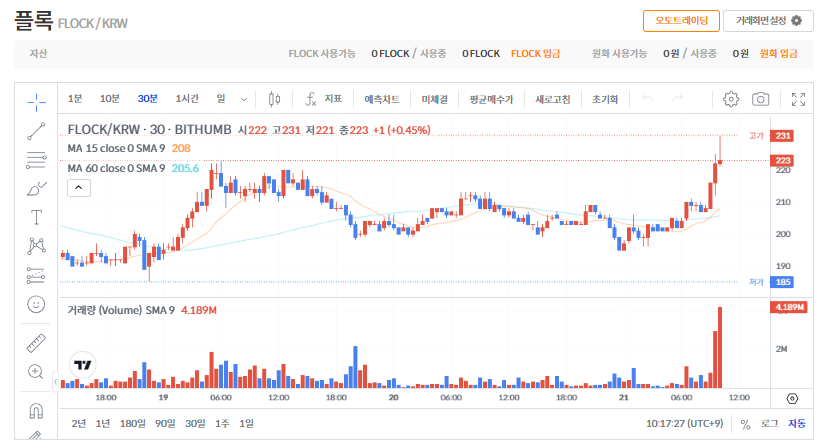This screenshot has width=826, height=448.
Task: Open chart settings gear in toolbar
Action: point(731,99)
